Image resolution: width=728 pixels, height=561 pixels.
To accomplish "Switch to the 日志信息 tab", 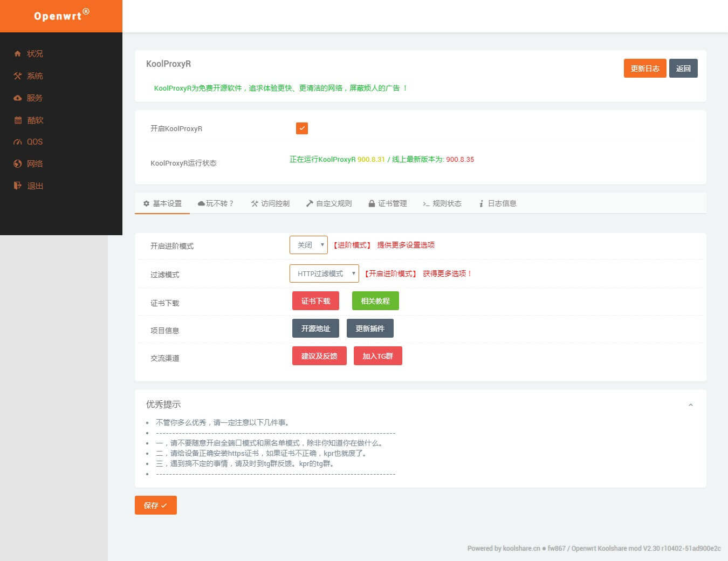I will click(497, 203).
